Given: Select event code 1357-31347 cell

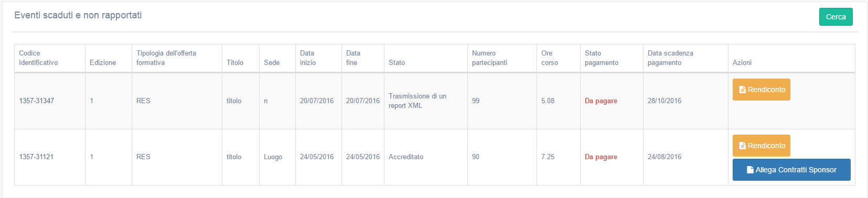Looking at the screenshot, I should (50, 101).
